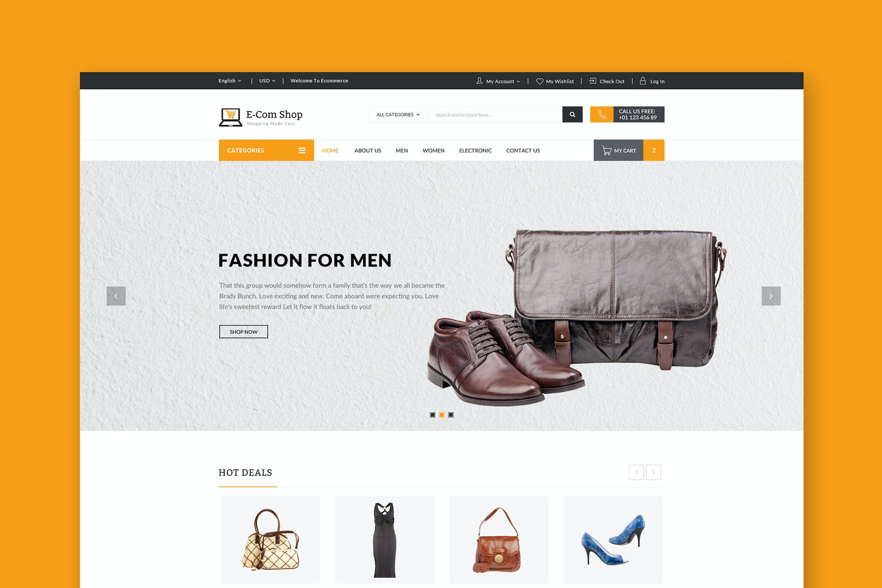This screenshot has height=588, width=882.
Task: Select the WOMEN navigation tab
Action: [x=433, y=150]
